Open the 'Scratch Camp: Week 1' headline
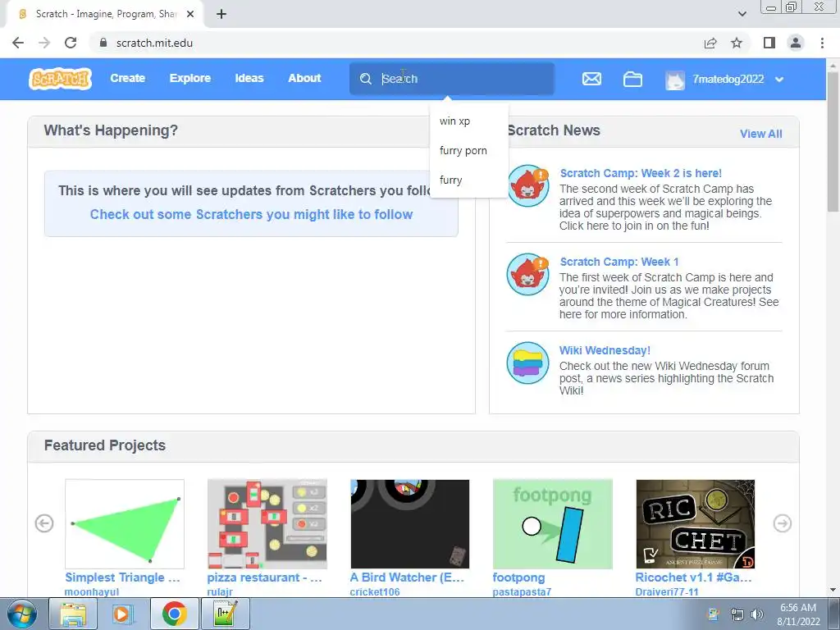This screenshot has width=840, height=630. point(619,262)
